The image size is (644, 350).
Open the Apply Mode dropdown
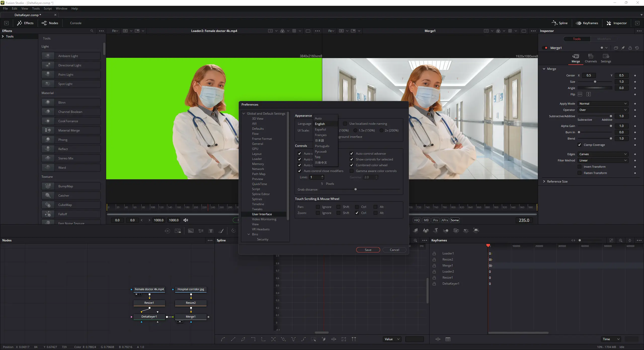pos(603,104)
